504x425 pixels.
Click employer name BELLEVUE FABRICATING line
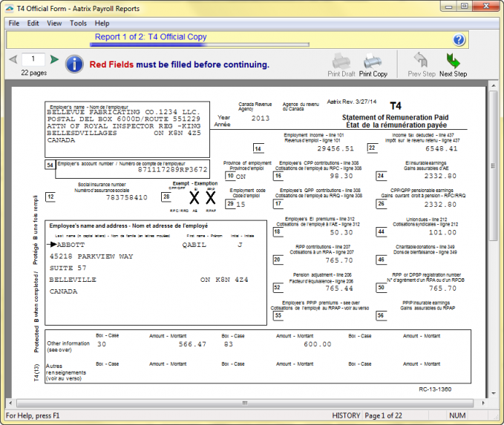pyautogui.click(x=123, y=112)
